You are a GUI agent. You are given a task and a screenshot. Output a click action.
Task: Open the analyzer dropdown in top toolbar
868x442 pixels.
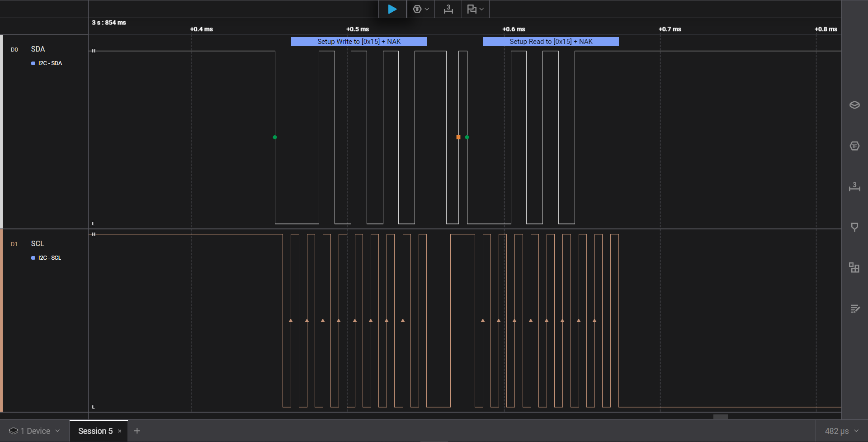pyautogui.click(x=420, y=9)
